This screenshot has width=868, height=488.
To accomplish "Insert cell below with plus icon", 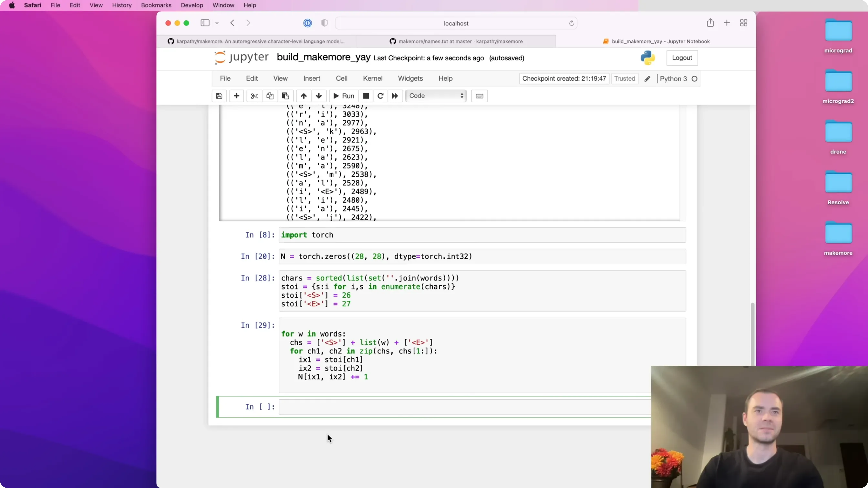I will [237, 96].
